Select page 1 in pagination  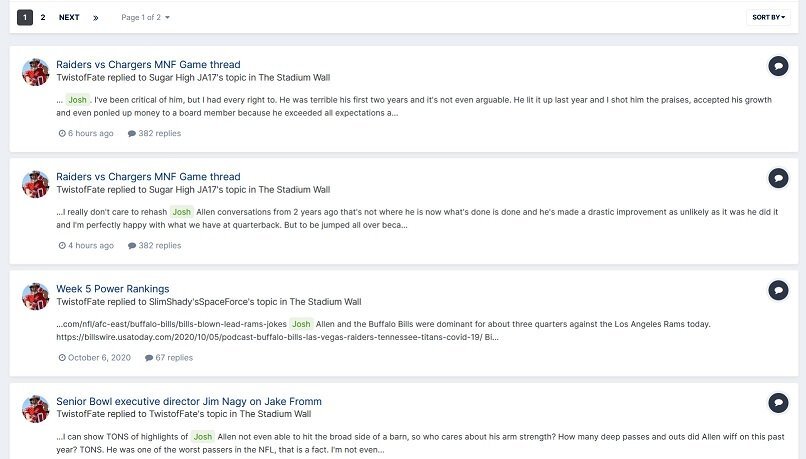[25, 17]
